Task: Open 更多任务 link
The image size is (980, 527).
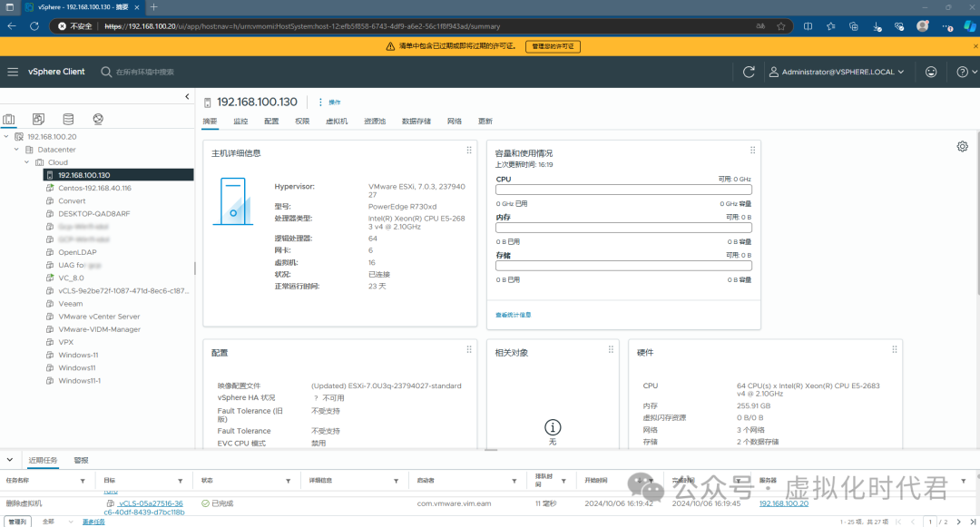Action: pos(93,522)
